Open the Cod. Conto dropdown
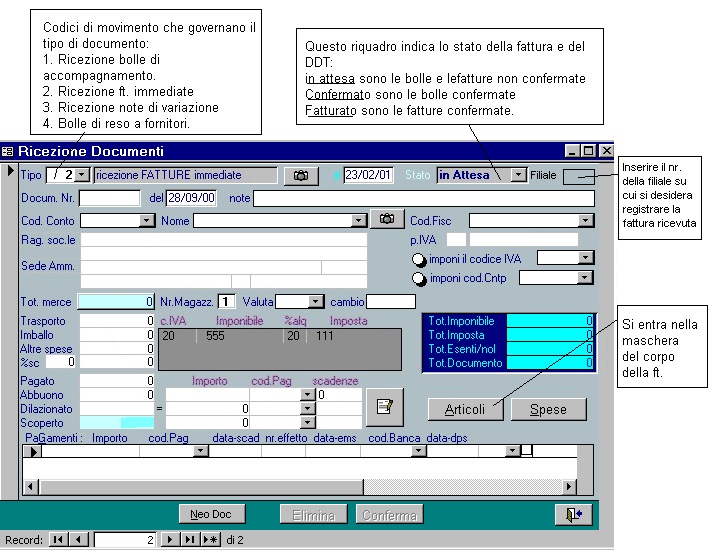Image resolution: width=714 pixels, height=554 pixels. coord(147,220)
